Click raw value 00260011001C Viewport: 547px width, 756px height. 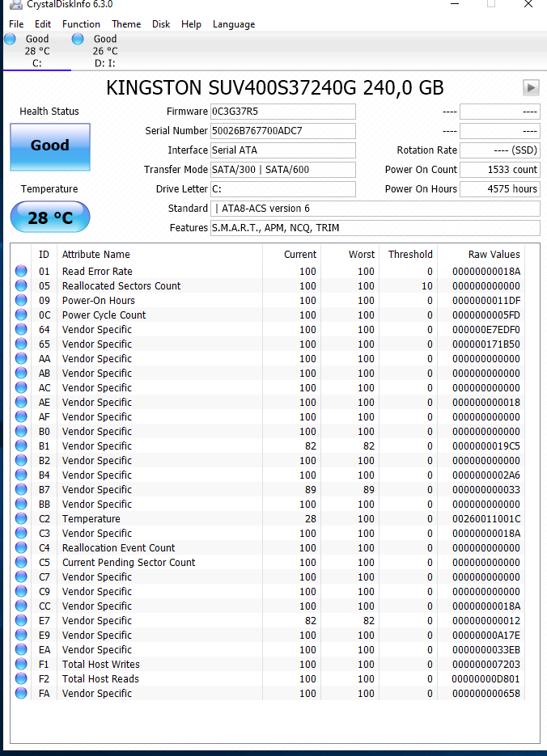coord(486,519)
